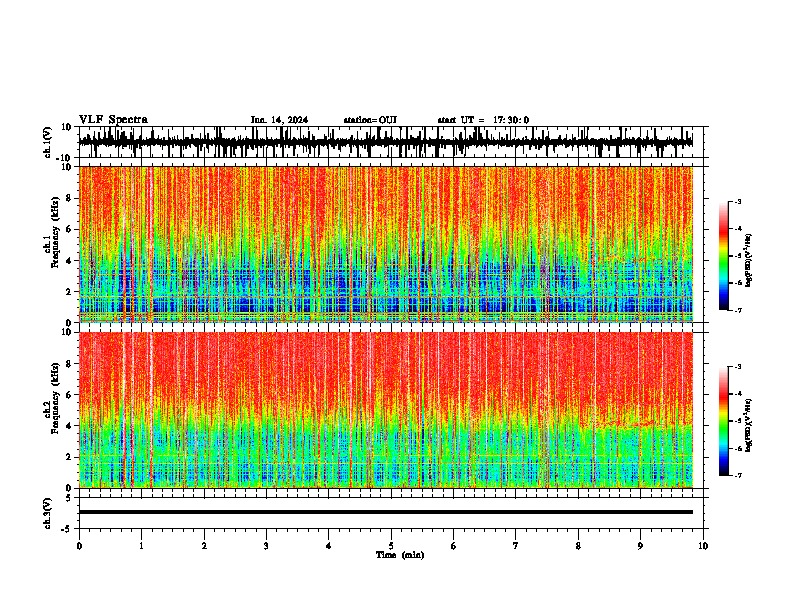This screenshot has height=612, width=792.
Task: Click the "6" kHz tick of the ch.2 spectrogram
Action: tap(69, 395)
